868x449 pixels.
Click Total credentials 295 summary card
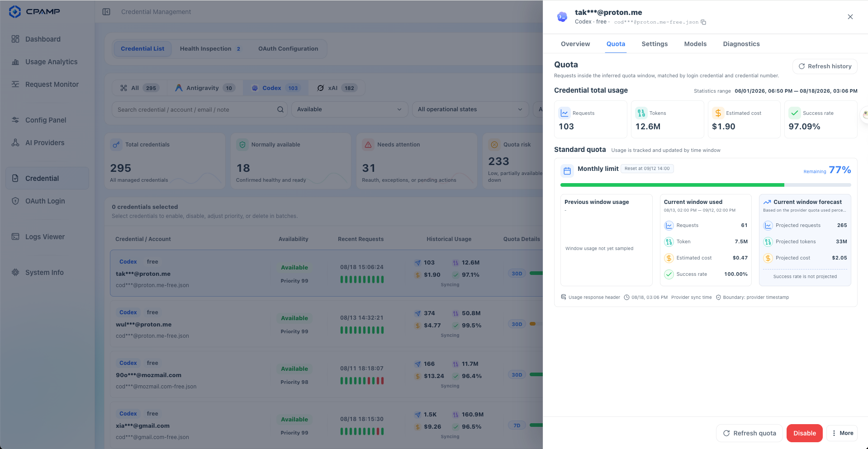click(x=165, y=161)
